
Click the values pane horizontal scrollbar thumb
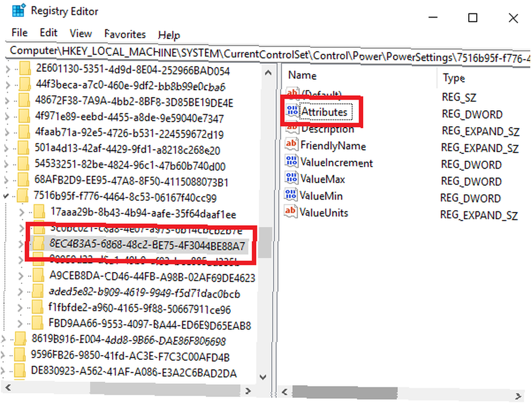tap(345, 393)
